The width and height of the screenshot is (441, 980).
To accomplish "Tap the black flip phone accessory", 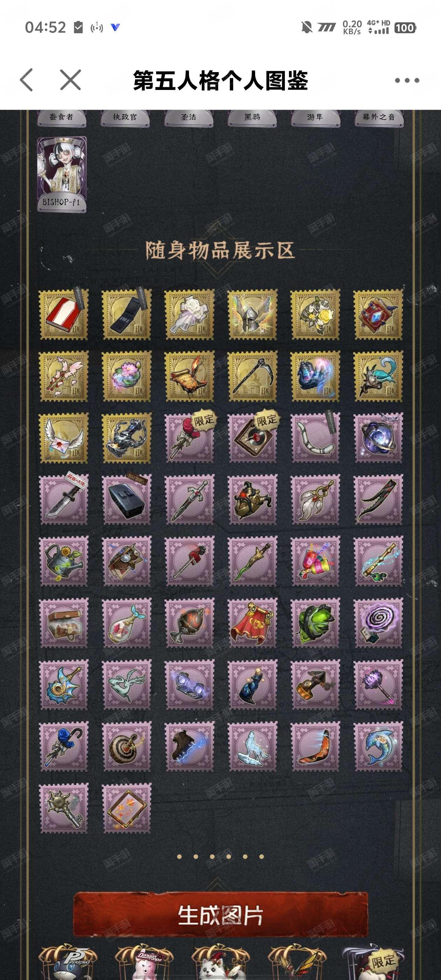I will 126,314.
